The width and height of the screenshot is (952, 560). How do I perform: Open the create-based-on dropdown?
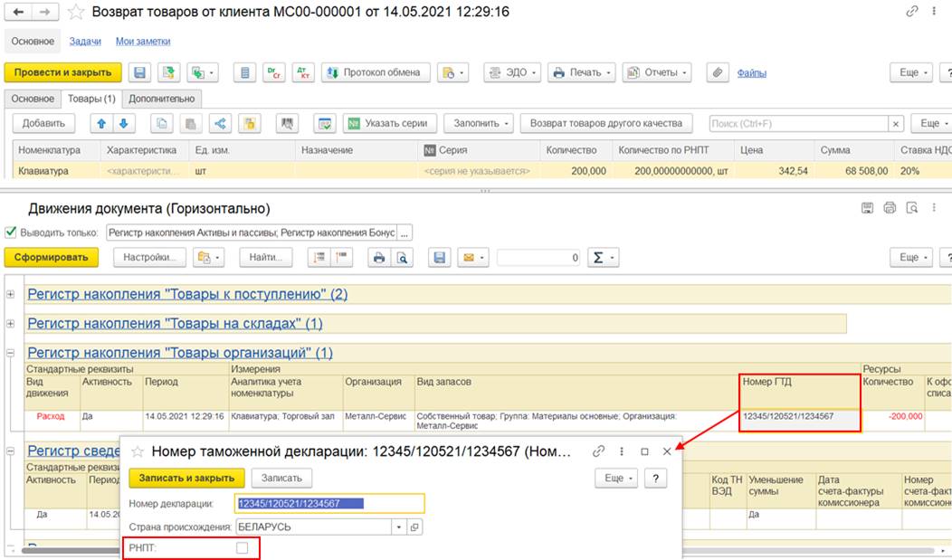tap(203, 72)
